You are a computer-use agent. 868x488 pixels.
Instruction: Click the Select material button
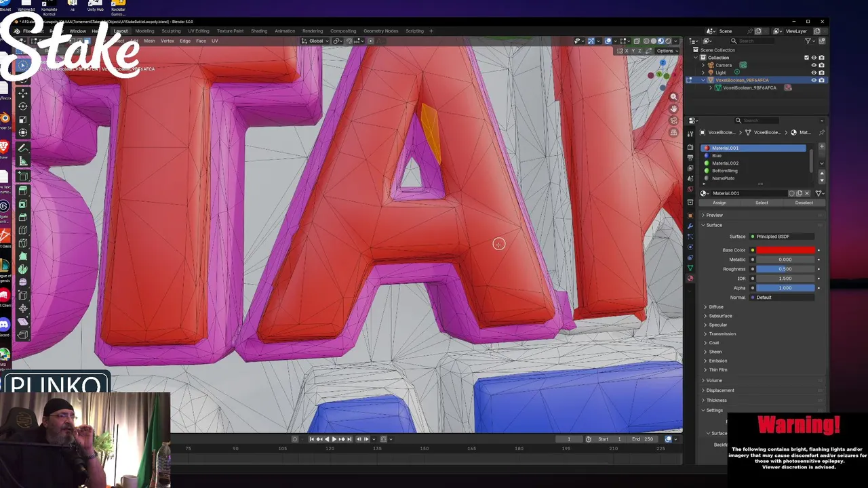(x=762, y=203)
